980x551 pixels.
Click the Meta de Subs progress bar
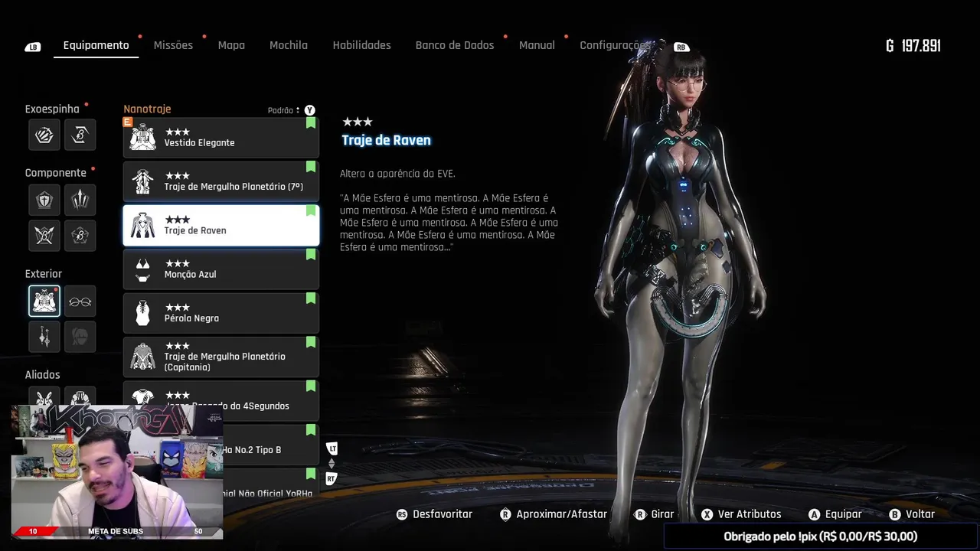[116, 531]
